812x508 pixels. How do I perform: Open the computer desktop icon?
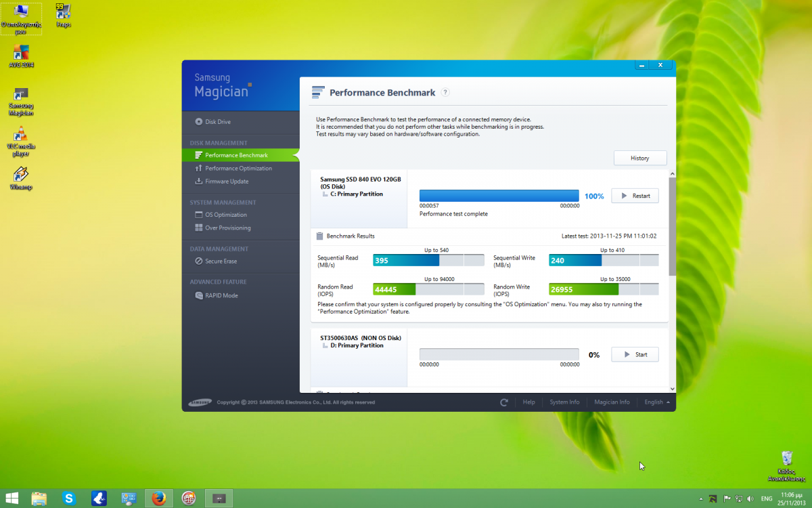click(22, 18)
